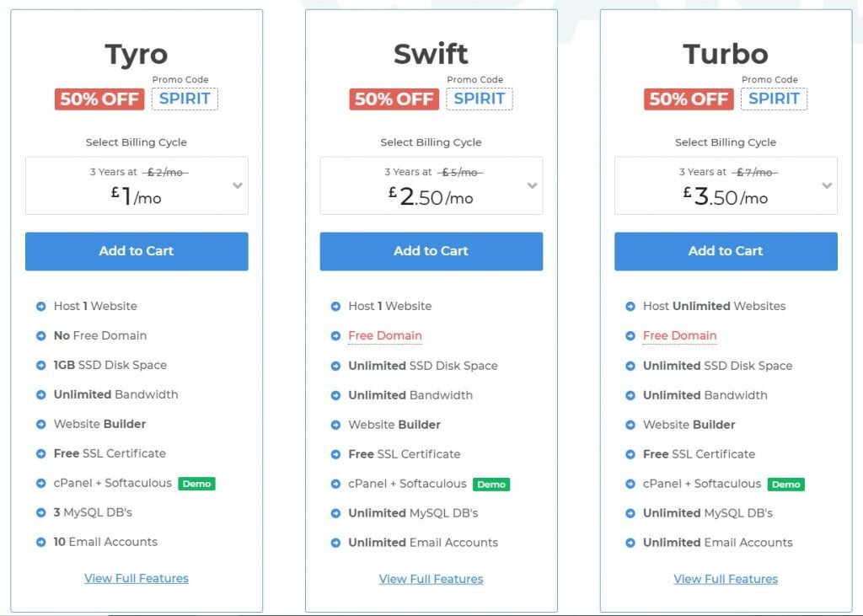Open the Turbo cPanel Demo badge

[x=785, y=484]
